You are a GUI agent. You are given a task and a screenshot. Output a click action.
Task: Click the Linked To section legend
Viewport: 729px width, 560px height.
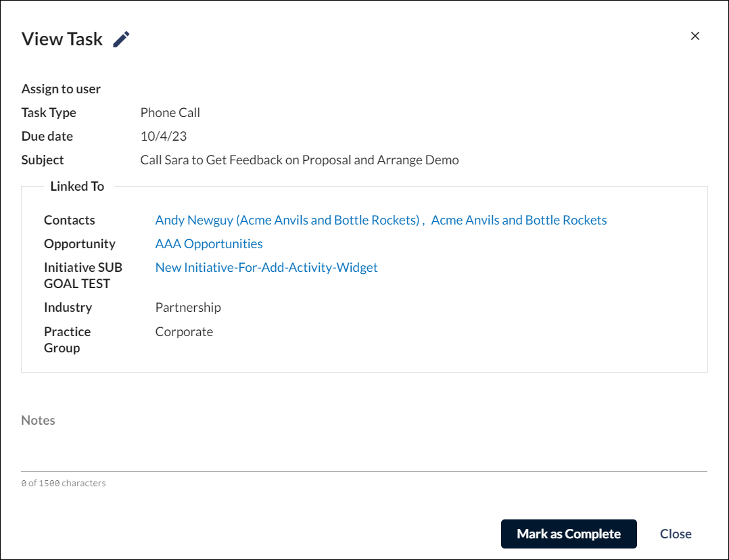(77, 187)
